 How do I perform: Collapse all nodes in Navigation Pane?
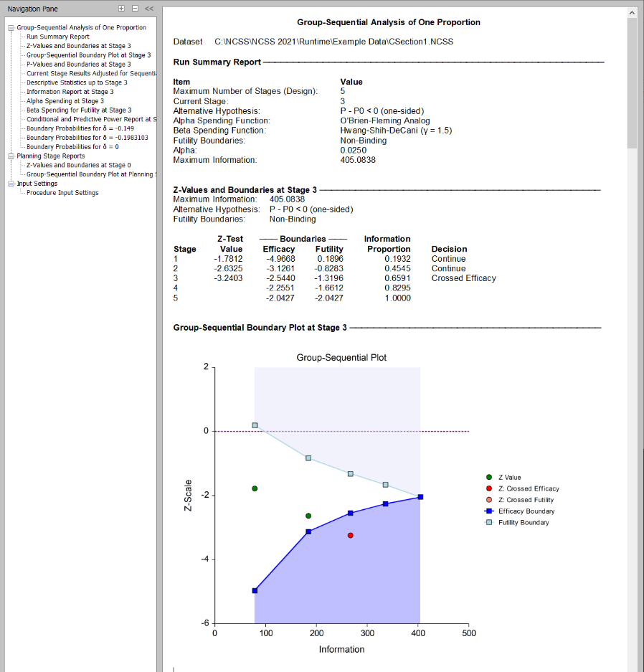135,9
